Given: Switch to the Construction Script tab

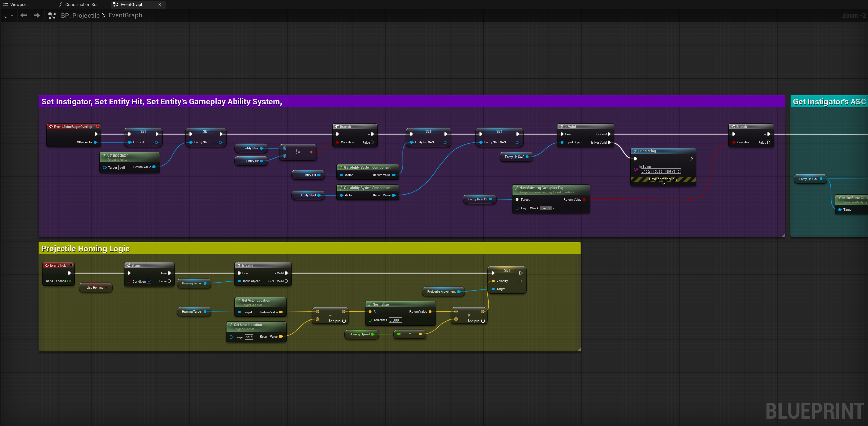Looking at the screenshot, I should 80,4.
